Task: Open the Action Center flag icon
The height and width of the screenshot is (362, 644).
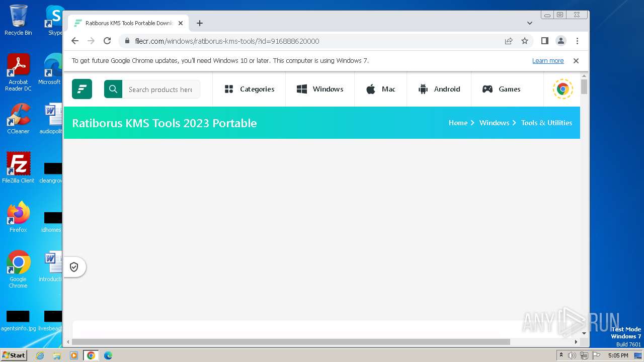Action: click(x=596, y=355)
